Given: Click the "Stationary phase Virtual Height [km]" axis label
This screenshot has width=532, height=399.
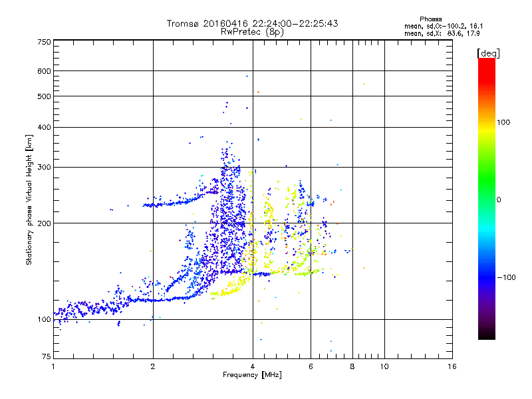Looking at the screenshot, I should point(29,200).
